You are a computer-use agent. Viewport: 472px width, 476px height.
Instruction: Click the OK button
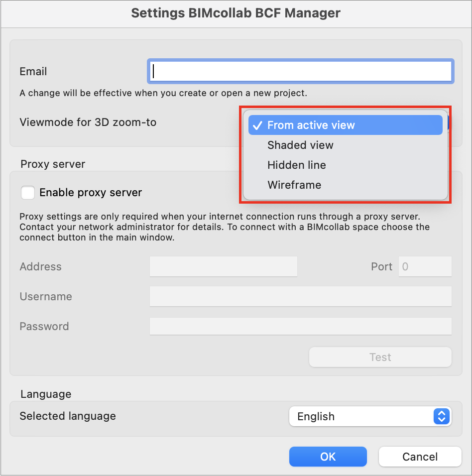point(328,456)
